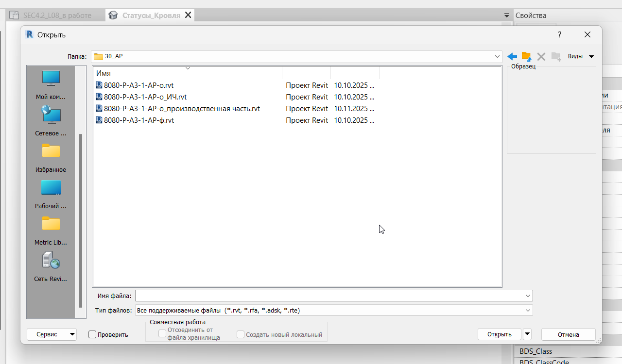The height and width of the screenshot is (364, 622).
Task: Click BDS_Class parameter in Свойства panel
Action: [536, 351]
